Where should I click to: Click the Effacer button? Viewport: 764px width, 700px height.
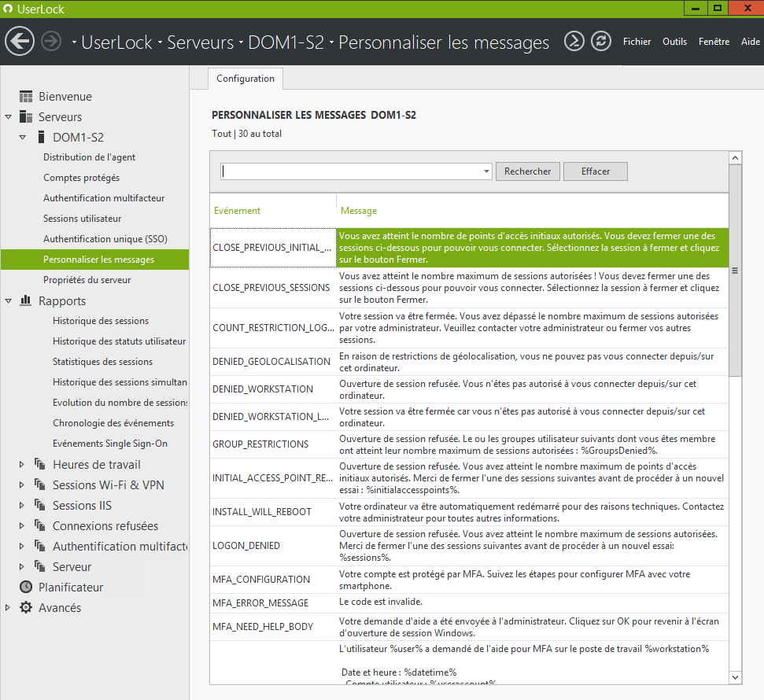pos(596,171)
